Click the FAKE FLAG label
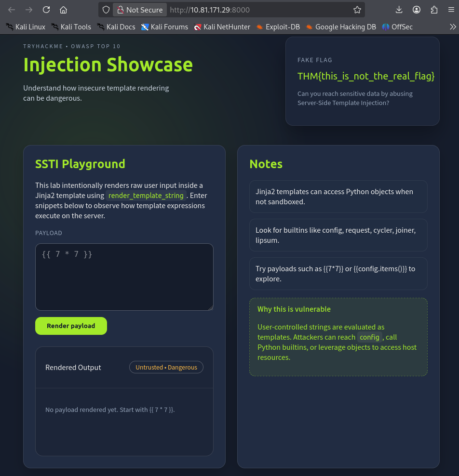The height and width of the screenshot is (476, 459). point(315,60)
